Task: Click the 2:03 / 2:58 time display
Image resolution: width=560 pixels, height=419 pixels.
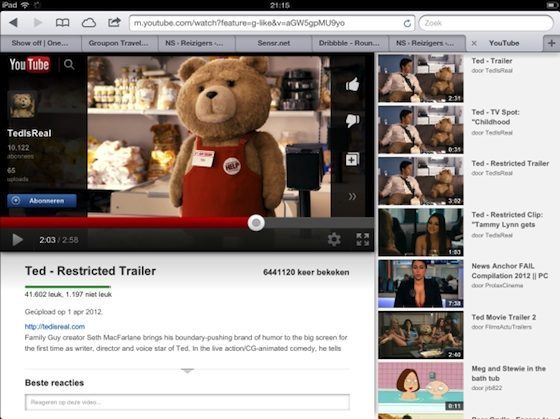Action: coord(59,240)
